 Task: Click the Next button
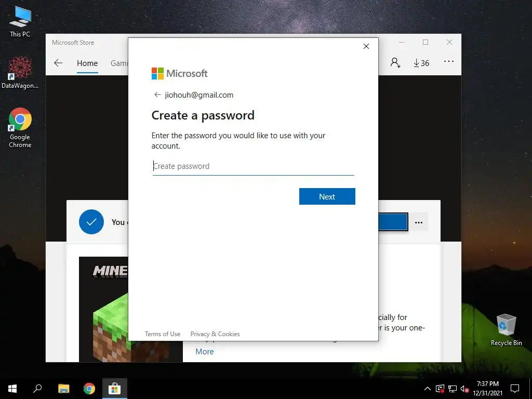tap(327, 196)
